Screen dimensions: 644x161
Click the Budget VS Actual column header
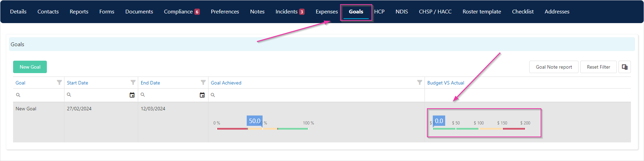pos(446,83)
